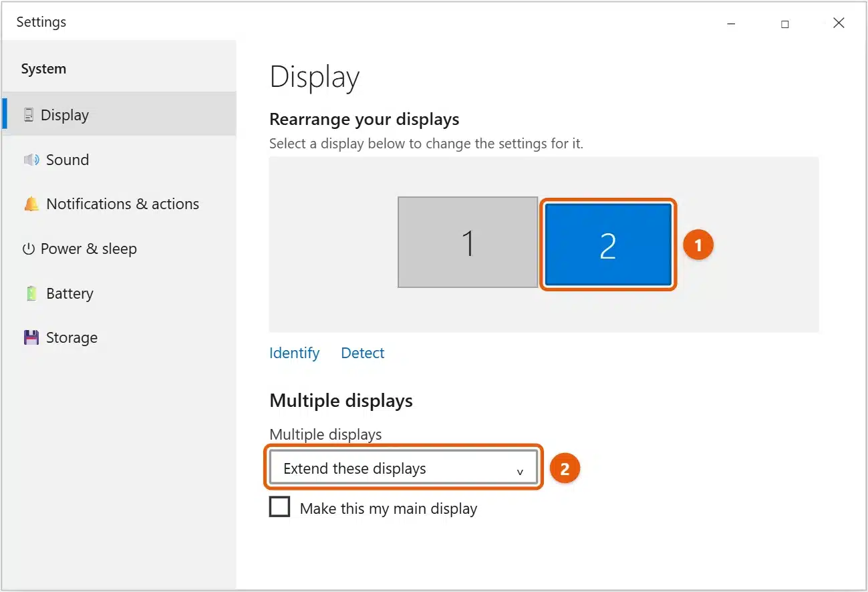
Task: Click the Notifications bell icon
Action: point(31,204)
